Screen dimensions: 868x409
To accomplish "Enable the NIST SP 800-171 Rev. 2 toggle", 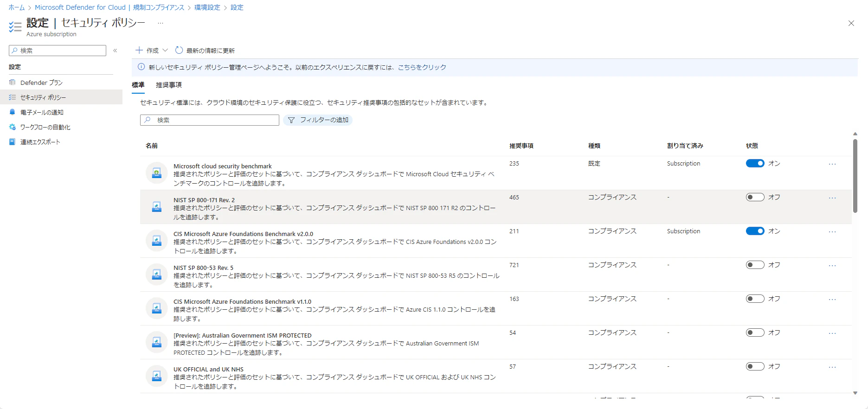I will point(755,197).
